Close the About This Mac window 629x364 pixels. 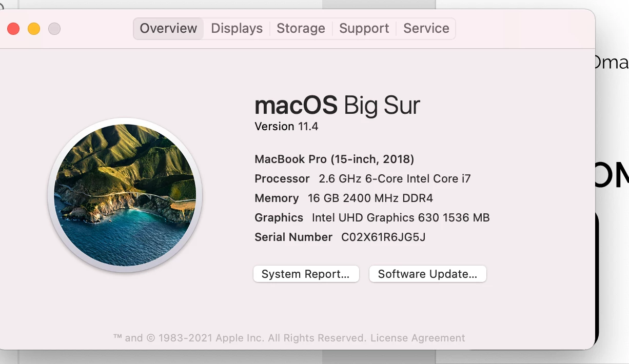tap(13, 29)
